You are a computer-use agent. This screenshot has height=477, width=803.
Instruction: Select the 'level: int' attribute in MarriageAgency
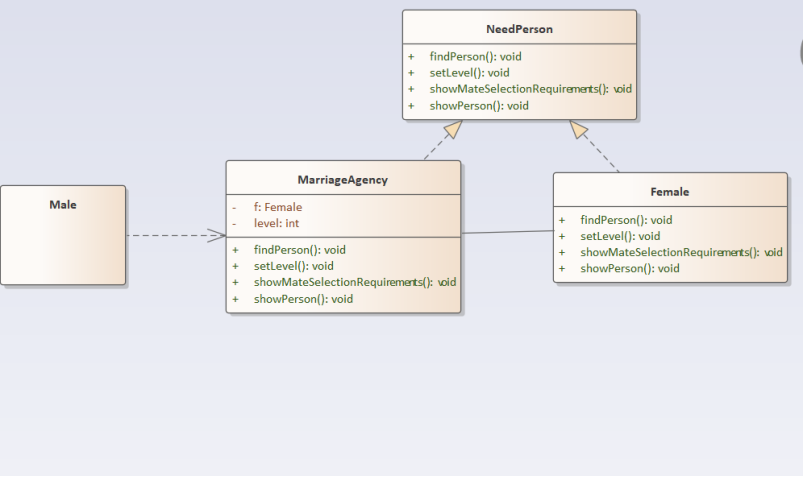click(x=276, y=223)
